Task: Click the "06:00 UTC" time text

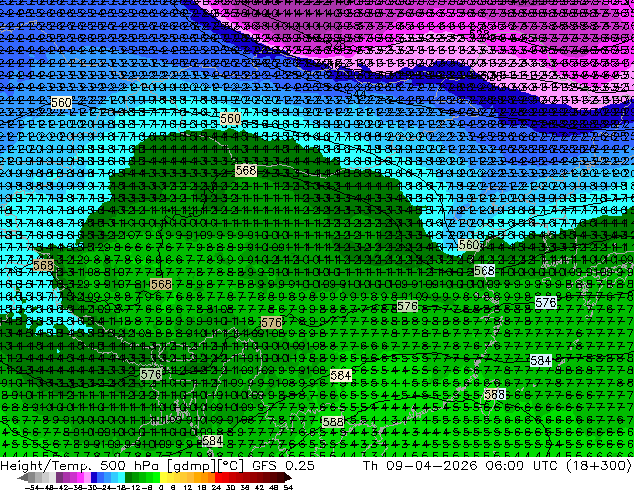Action: (x=522, y=465)
